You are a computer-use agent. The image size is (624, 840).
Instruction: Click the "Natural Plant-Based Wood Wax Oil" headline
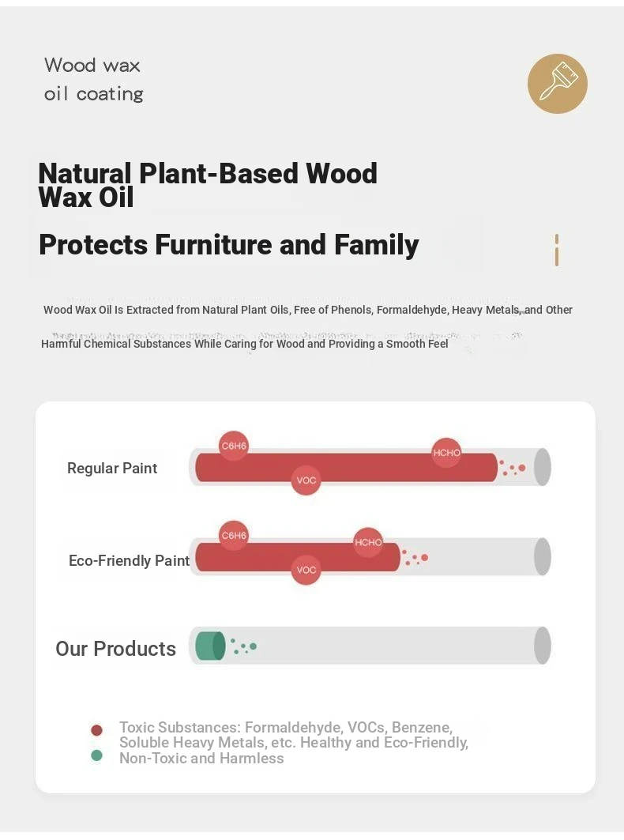coord(208,185)
